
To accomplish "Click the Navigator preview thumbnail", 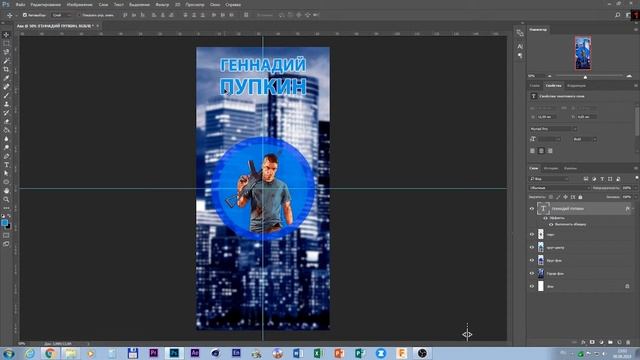I will pos(583,53).
